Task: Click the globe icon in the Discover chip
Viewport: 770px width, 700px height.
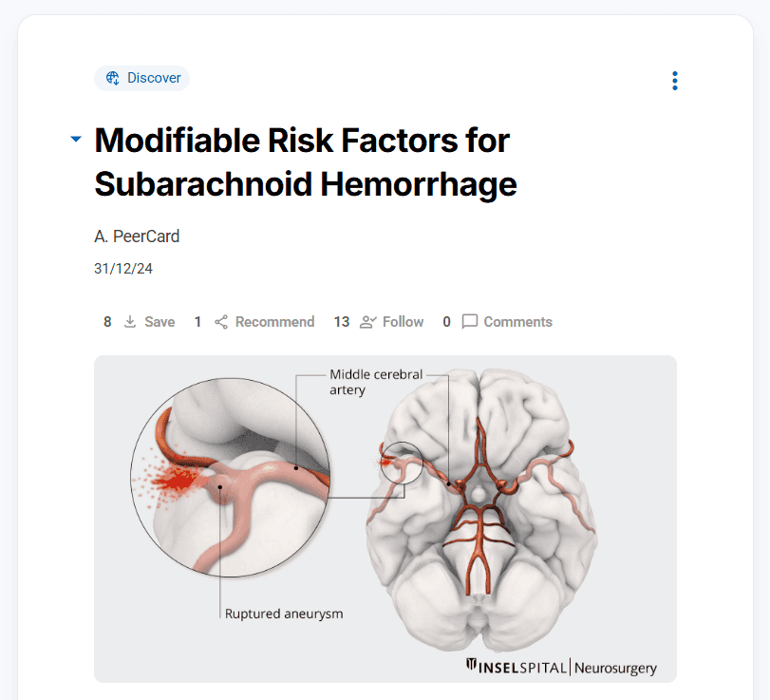Action: (112, 78)
